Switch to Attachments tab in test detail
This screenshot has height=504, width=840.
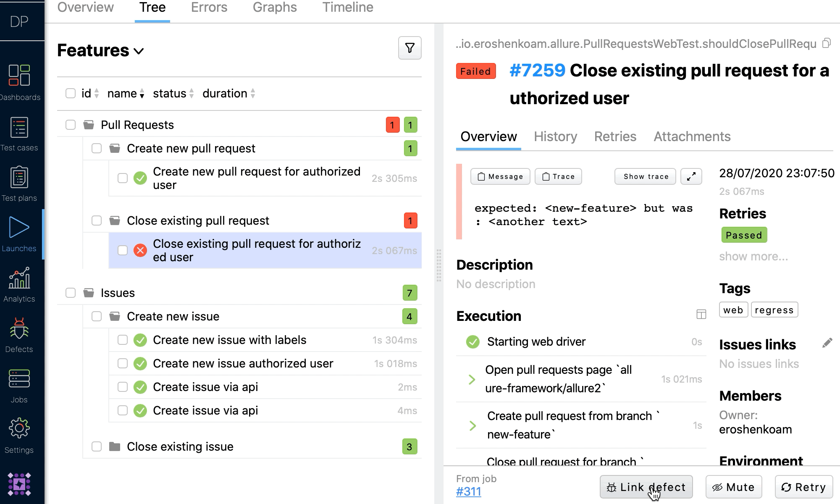click(693, 136)
